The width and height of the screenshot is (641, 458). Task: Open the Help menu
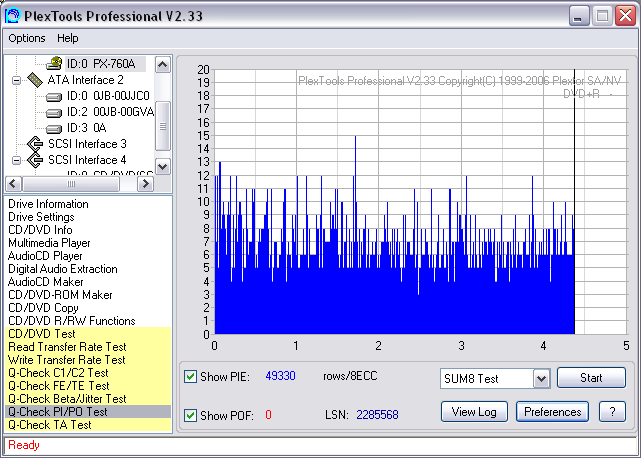point(67,38)
